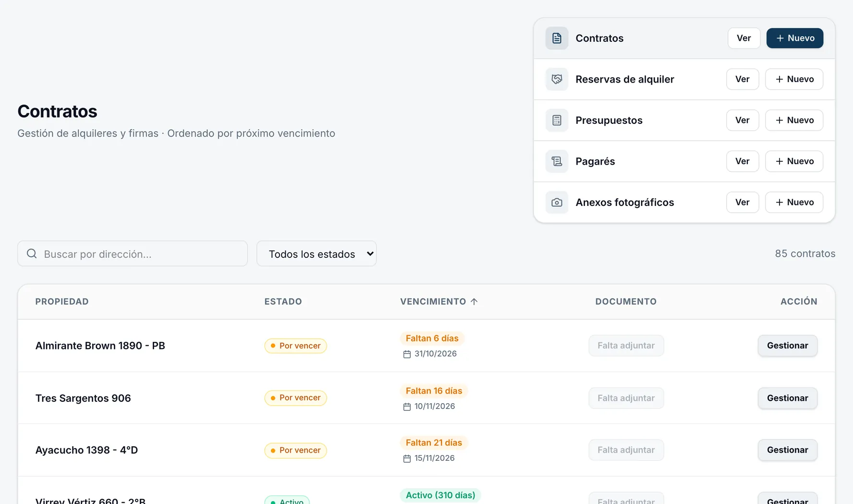The width and height of the screenshot is (853, 504).
Task: Click the Presupuestos calculator icon
Action: [x=557, y=120]
